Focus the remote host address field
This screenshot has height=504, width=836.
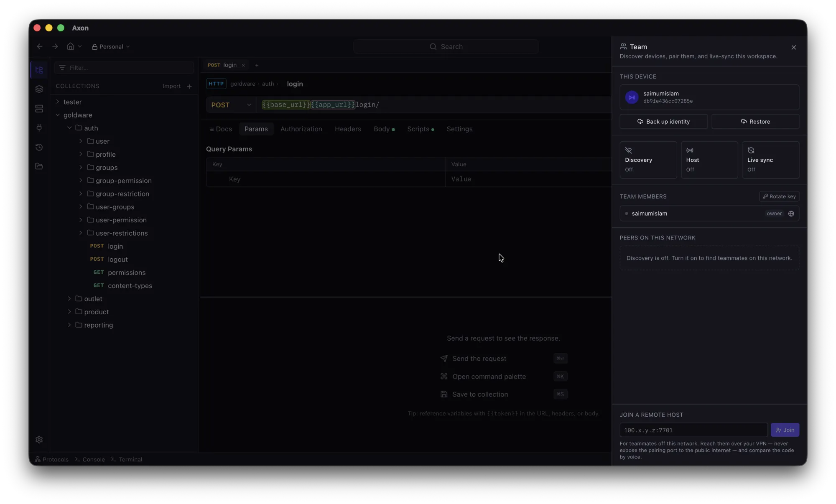point(693,430)
